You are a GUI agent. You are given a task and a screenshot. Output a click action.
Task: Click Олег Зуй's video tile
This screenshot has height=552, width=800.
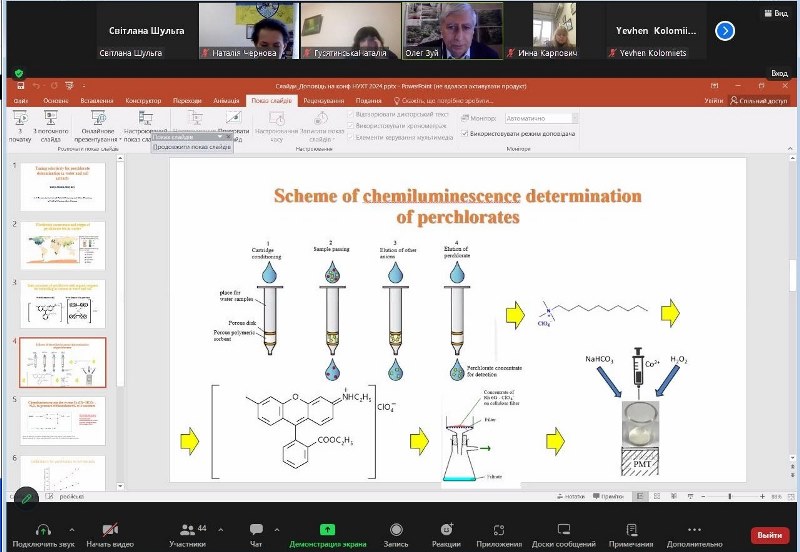pyautogui.click(x=452, y=31)
